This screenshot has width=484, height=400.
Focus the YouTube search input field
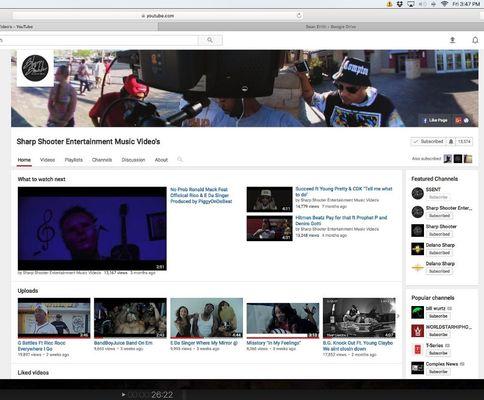(x=99, y=40)
